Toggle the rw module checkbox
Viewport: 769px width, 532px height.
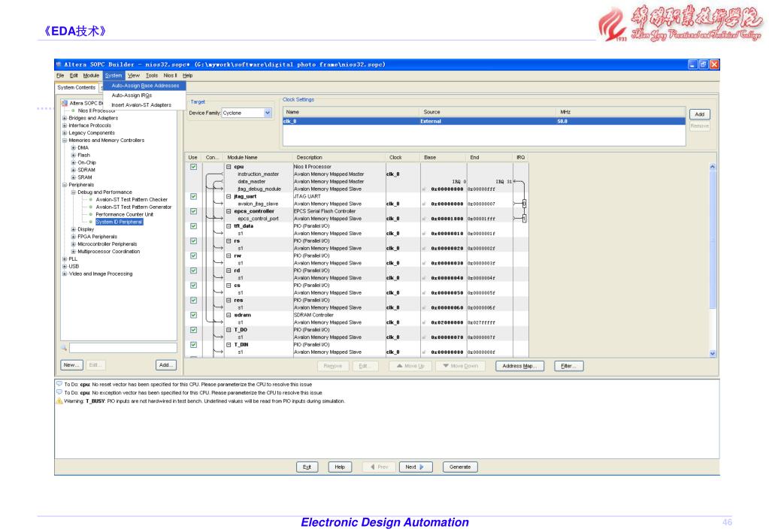[x=194, y=255]
